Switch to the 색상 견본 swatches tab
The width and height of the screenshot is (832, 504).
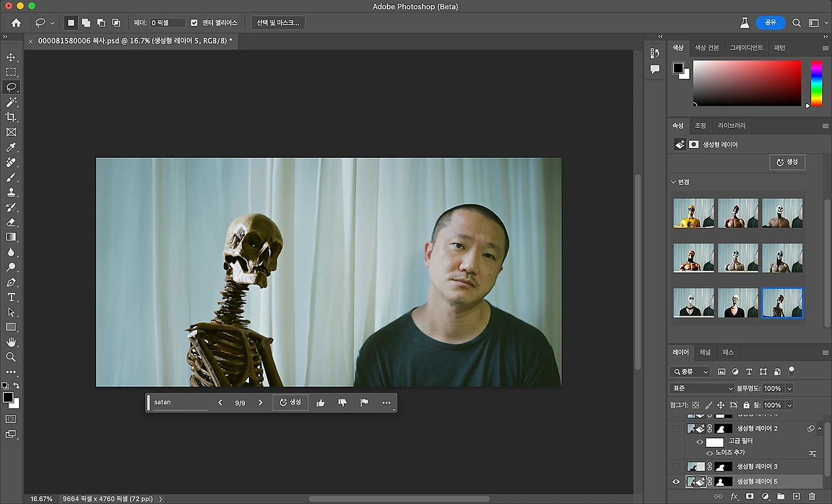(x=707, y=48)
